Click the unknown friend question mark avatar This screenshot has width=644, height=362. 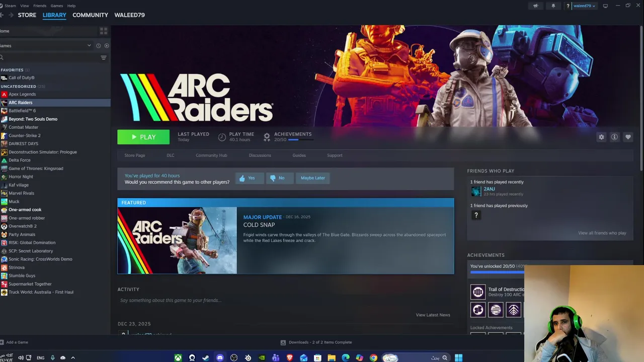[476, 215]
